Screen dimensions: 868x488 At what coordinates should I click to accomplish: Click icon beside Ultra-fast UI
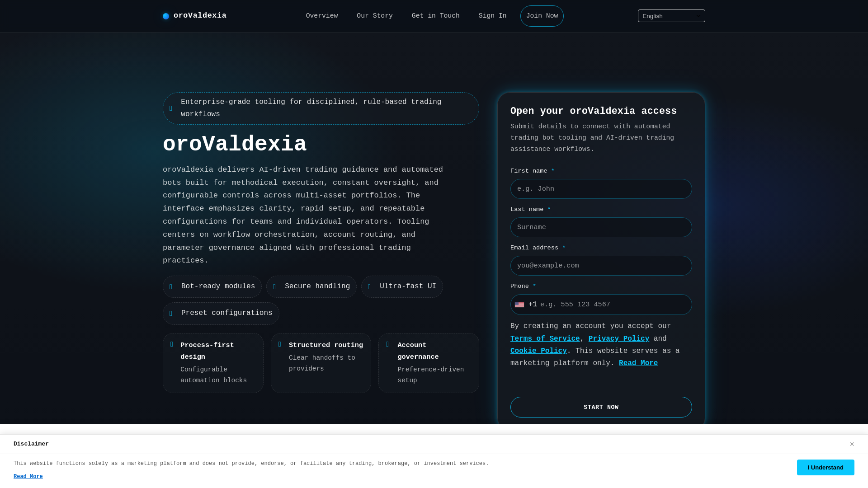tap(369, 287)
